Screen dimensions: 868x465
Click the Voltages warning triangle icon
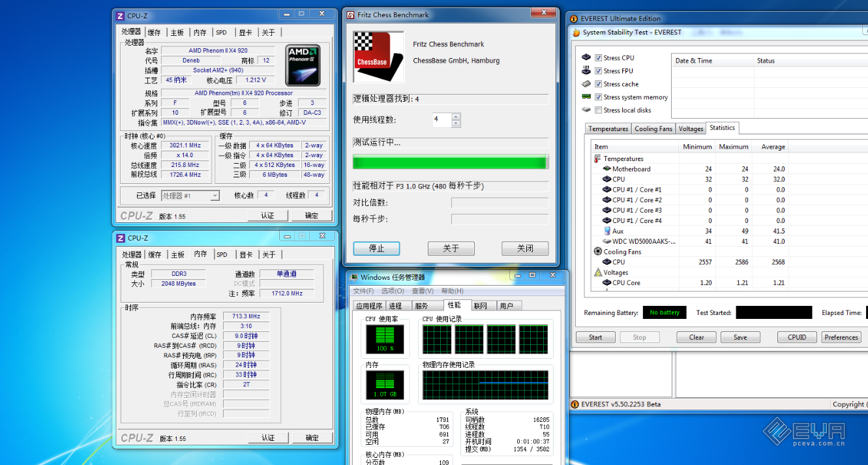click(x=597, y=273)
